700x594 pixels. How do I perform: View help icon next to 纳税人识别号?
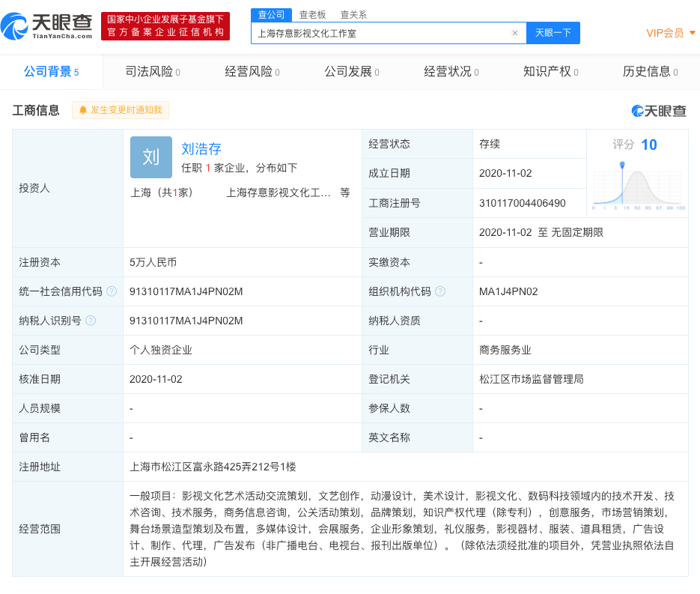[91, 321]
